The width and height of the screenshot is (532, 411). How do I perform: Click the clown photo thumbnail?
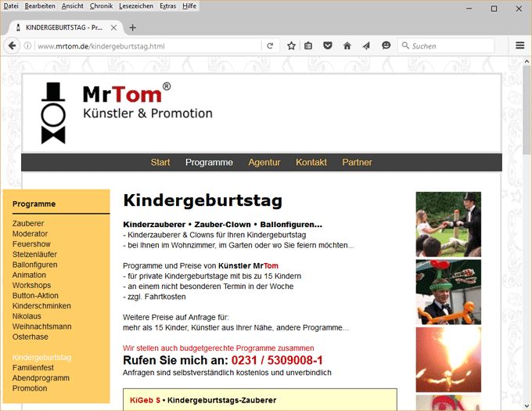pos(448,402)
